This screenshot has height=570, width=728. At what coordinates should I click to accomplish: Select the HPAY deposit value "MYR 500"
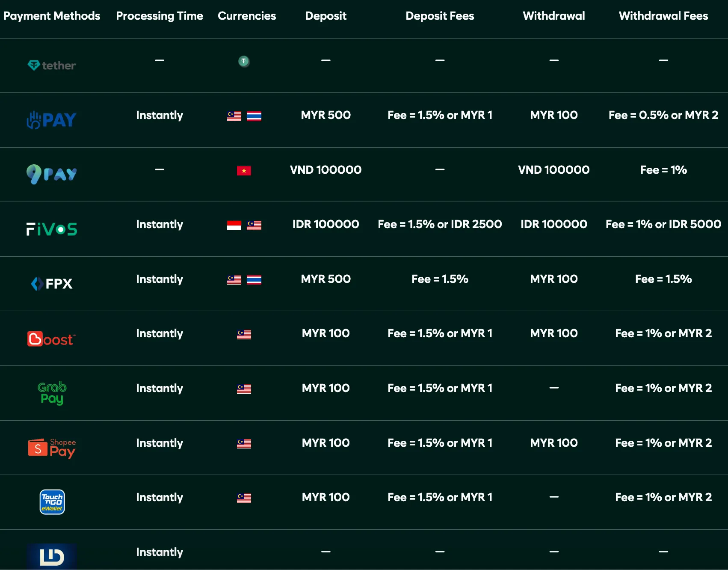coord(326,115)
